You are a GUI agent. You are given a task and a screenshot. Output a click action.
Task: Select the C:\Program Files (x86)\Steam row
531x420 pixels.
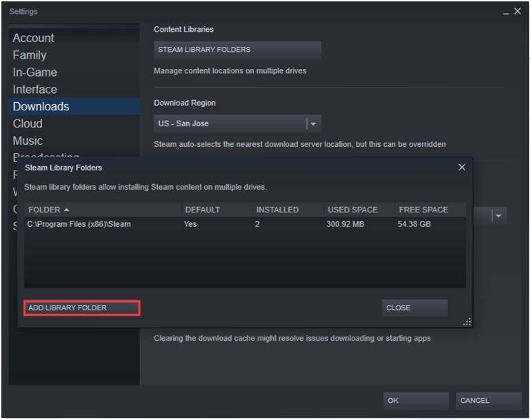(x=246, y=224)
